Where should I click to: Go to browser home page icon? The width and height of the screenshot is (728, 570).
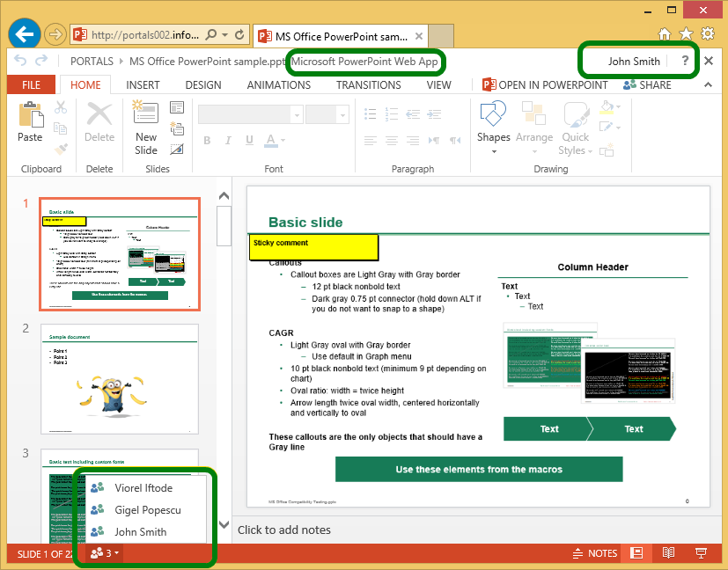coord(665,33)
